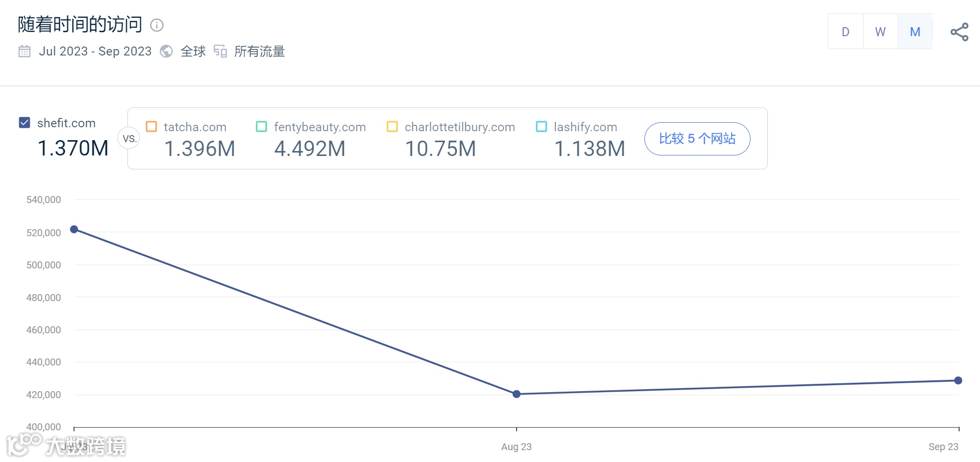This screenshot has width=980, height=462.
Task: Click the Sep 23 data point
Action: click(x=958, y=381)
